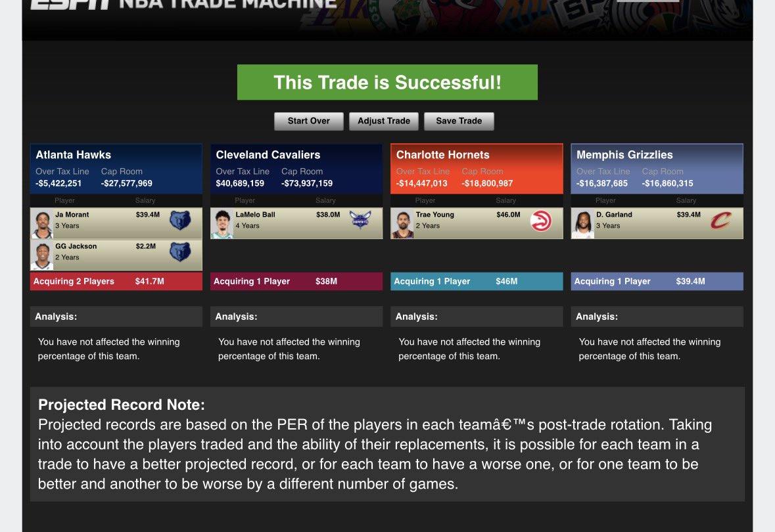This screenshot has width=775, height=532.
Task: Select the Memphis Grizzlies team header
Action: coord(657,168)
